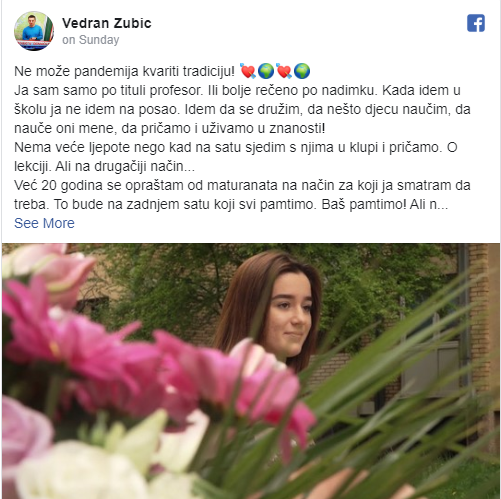
Task: Open the Vedran Zubic author name link
Action: coord(107,23)
